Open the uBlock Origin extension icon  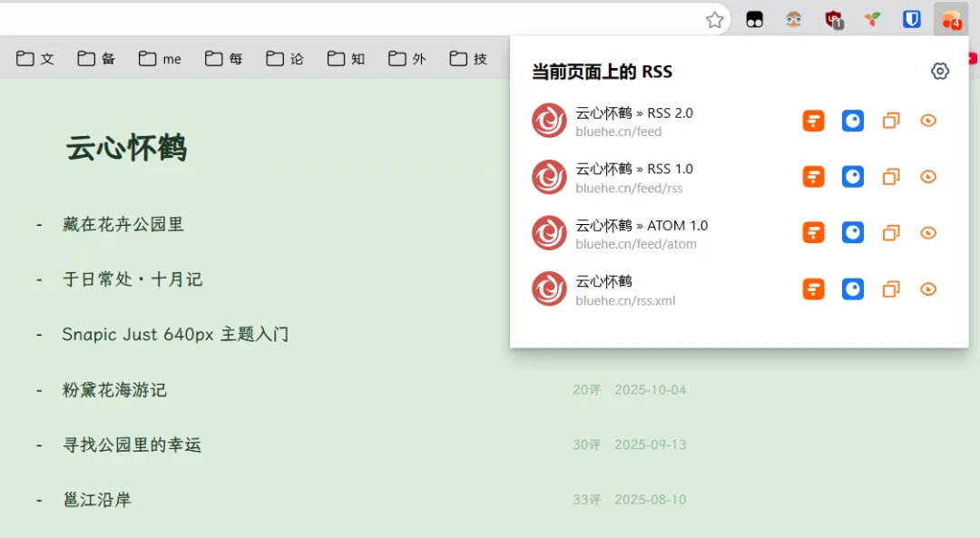[833, 19]
